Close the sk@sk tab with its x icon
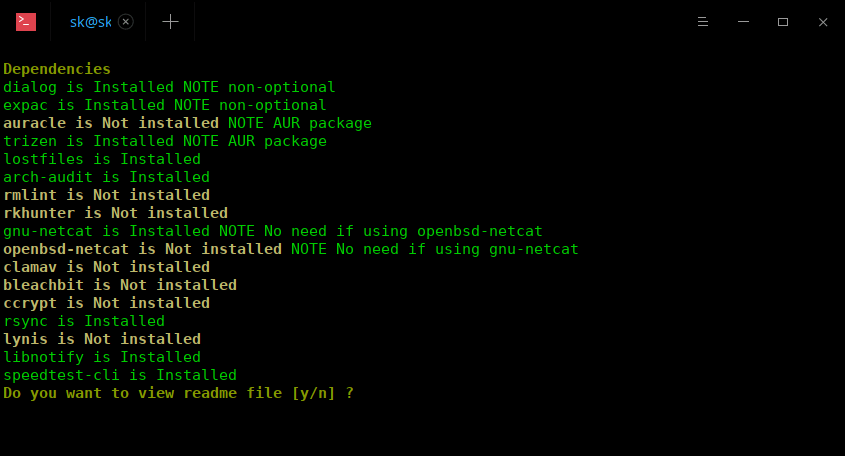Viewport: 845px width, 456px height. tap(126, 22)
